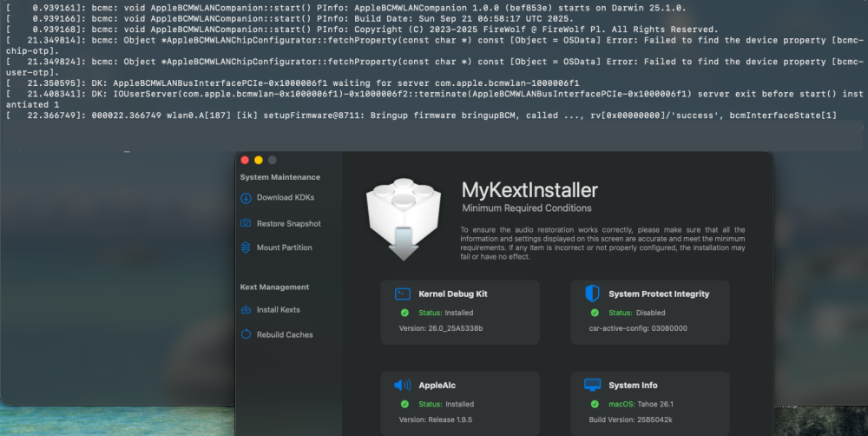
Task: Click terminal IOUserServer terminate log line
Action: coord(435,99)
